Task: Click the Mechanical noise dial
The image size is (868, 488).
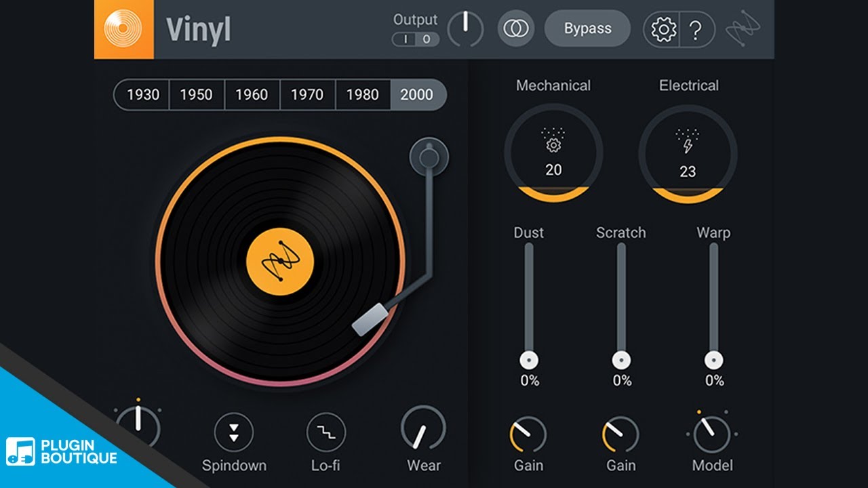Action: point(553,153)
